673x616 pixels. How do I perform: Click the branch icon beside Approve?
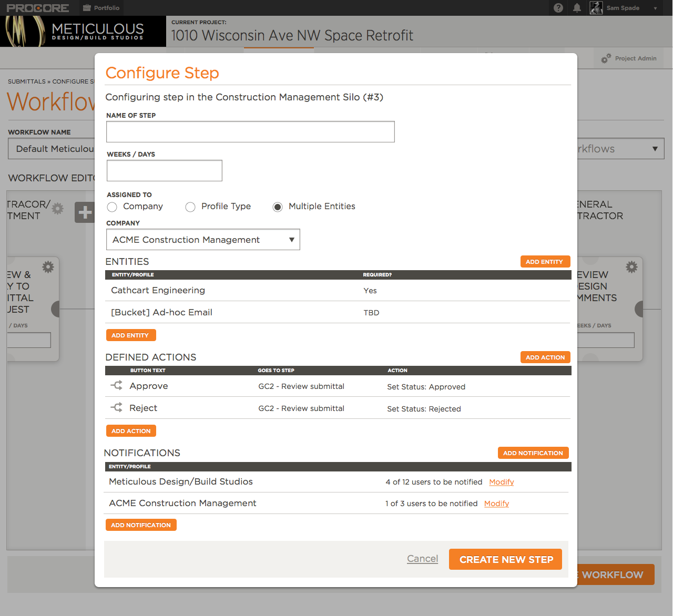pos(117,386)
